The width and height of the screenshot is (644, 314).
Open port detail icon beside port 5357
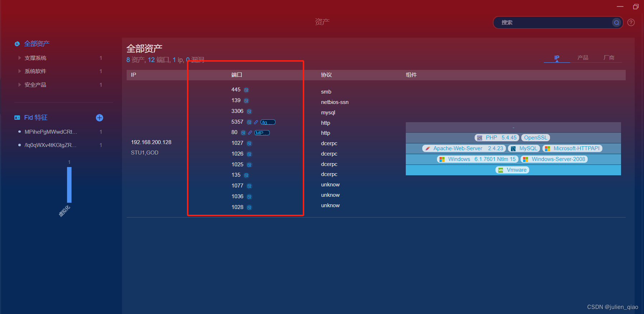pos(249,122)
